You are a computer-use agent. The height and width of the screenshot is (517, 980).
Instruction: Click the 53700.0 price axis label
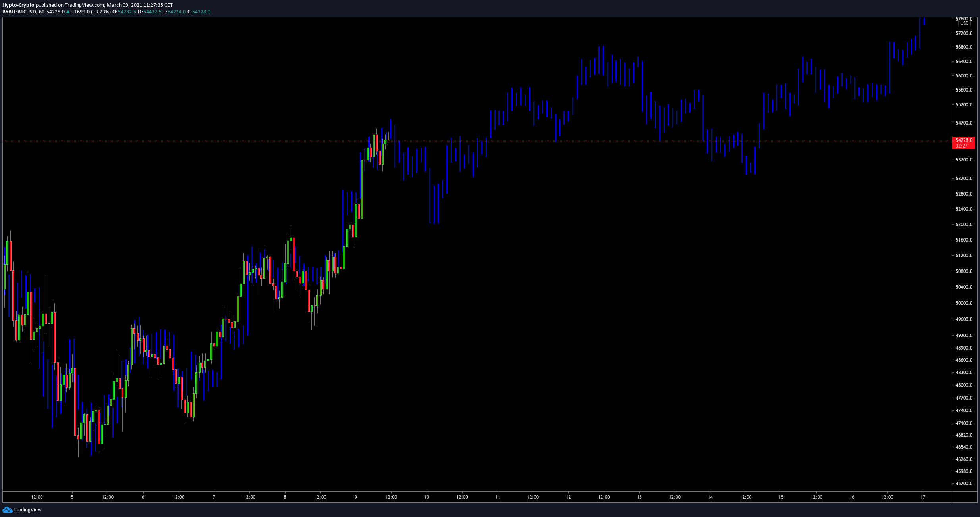tap(964, 160)
